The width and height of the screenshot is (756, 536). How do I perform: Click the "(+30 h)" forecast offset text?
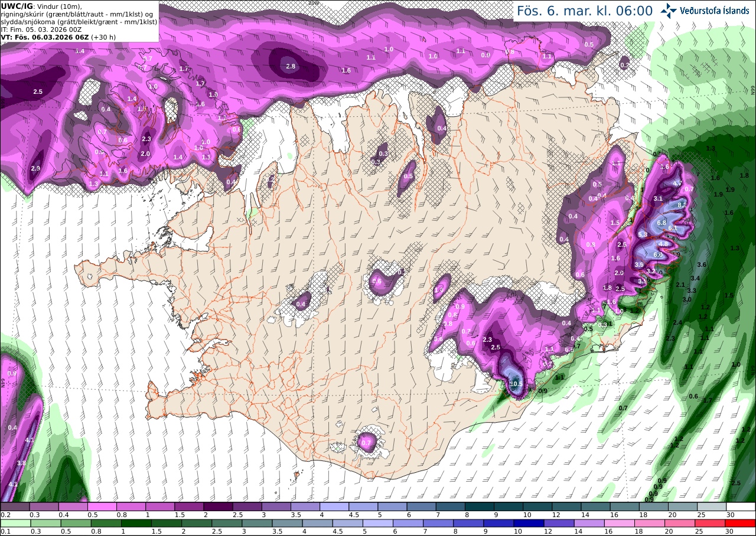tap(103, 37)
